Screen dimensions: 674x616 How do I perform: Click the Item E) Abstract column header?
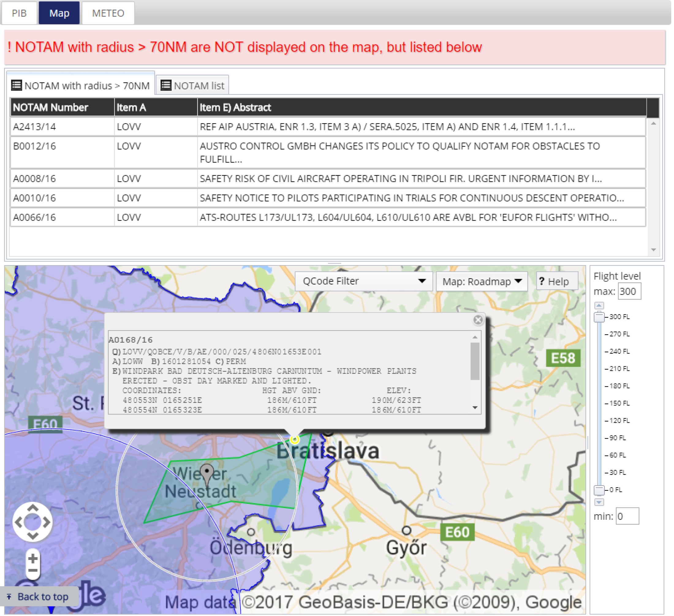[x=422, y=107]
